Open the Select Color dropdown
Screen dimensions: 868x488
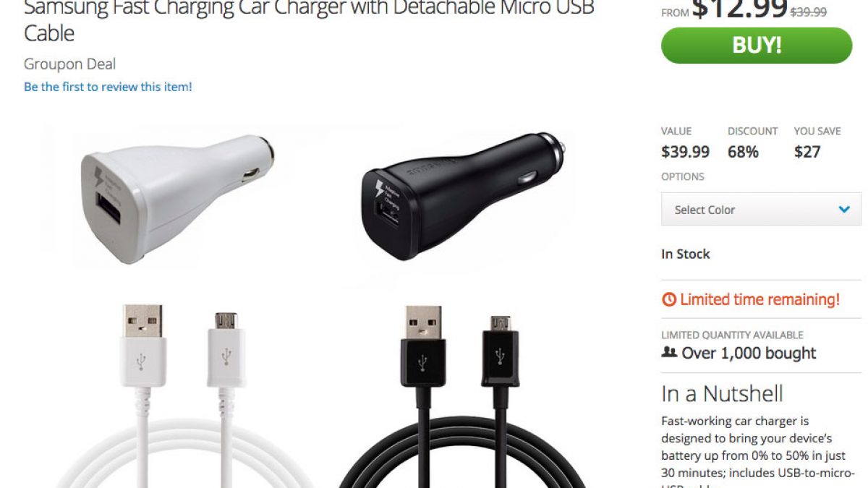[x=761, y=210]
